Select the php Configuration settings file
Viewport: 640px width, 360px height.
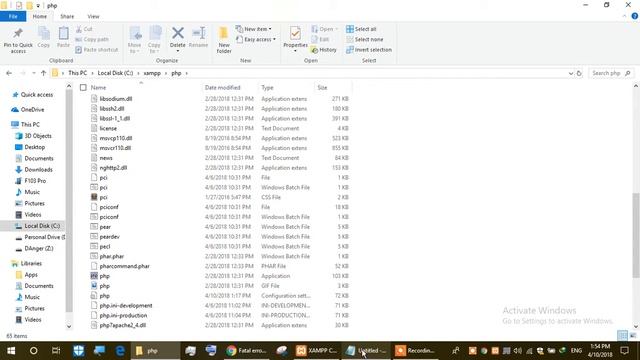click(104, 296)
